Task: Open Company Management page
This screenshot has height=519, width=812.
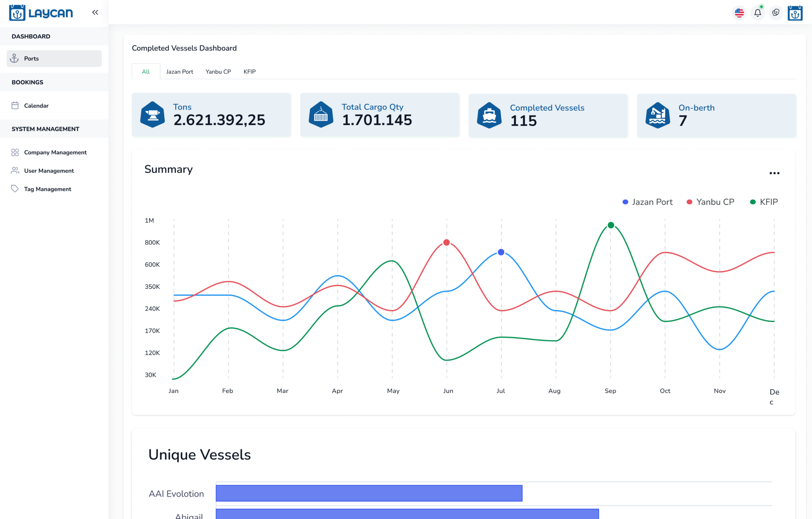Action: [55, 152]
